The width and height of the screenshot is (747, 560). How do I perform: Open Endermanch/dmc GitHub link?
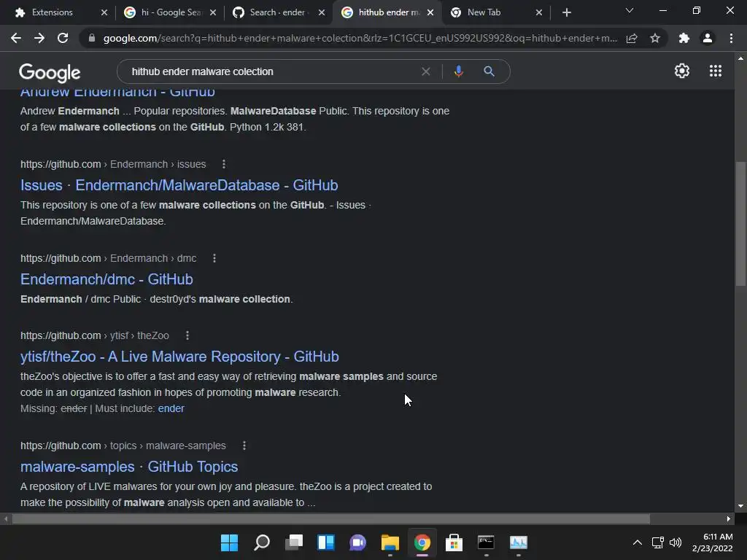(107, 279)
